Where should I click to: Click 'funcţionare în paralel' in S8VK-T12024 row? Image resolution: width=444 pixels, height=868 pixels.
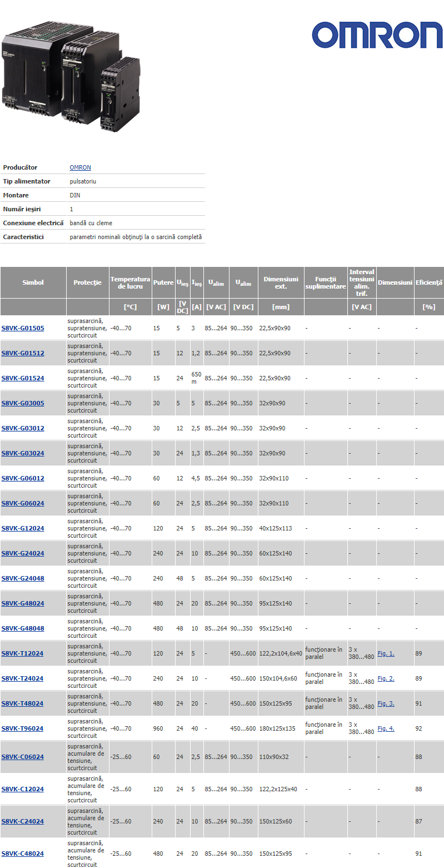pyautogui.click(x=326, y=653)
